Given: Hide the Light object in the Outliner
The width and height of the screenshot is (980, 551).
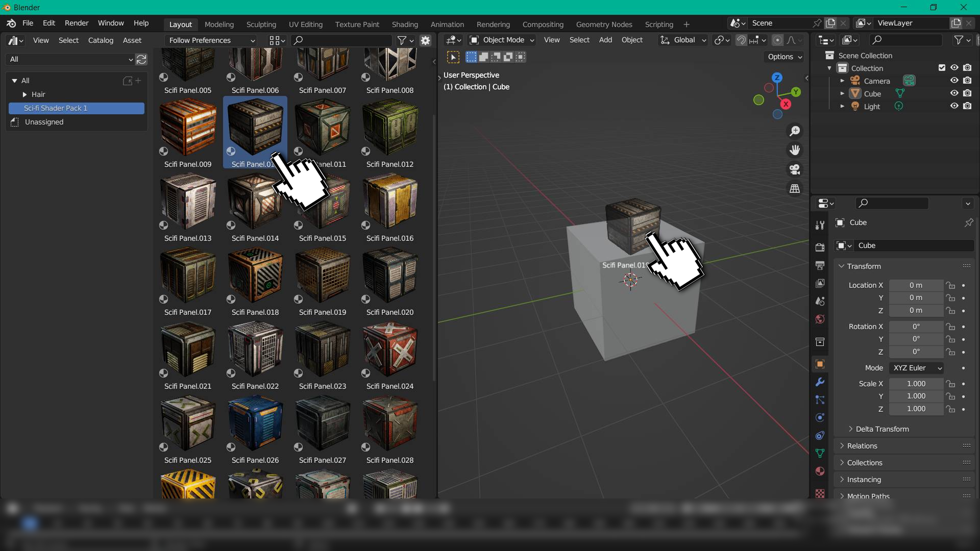Looking at the screenshot, I should tap(953, 106).
